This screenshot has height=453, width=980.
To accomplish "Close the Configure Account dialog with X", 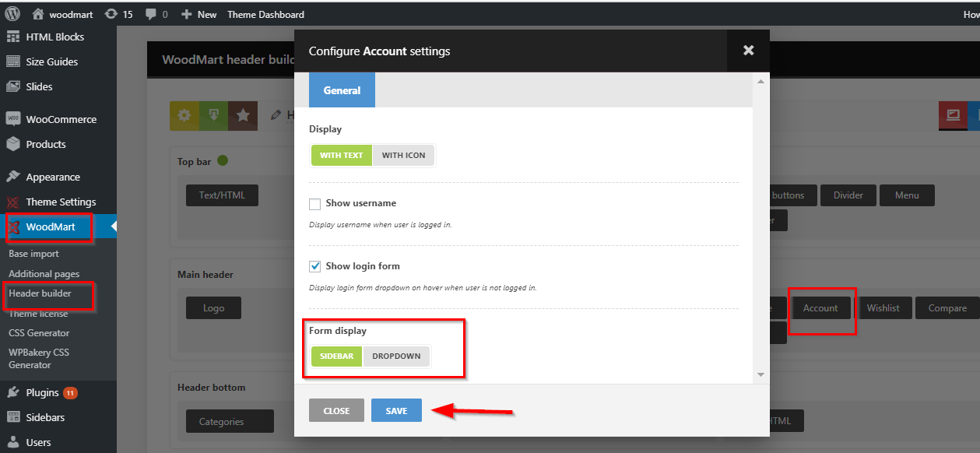I will click(748, 51).
